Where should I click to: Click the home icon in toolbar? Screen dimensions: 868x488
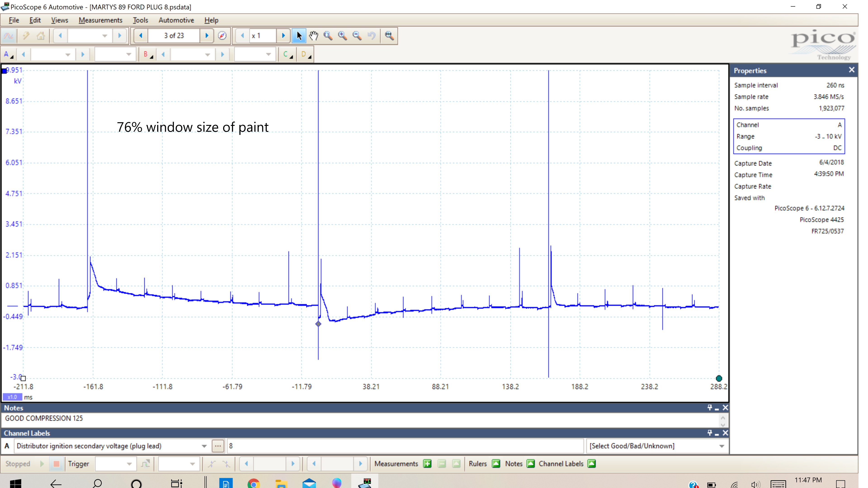[41, 36]
